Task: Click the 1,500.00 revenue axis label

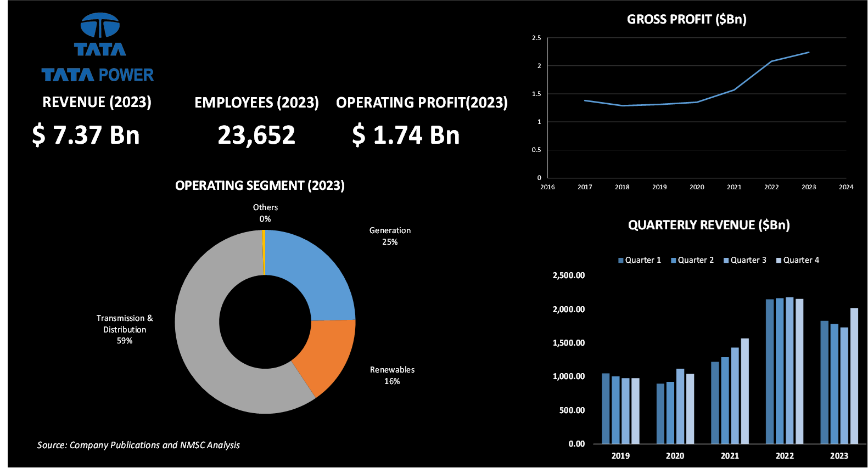Action: coord(569,343)
